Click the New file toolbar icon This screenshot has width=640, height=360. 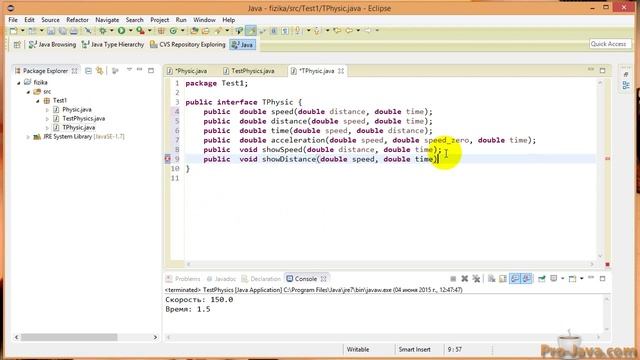13,31
